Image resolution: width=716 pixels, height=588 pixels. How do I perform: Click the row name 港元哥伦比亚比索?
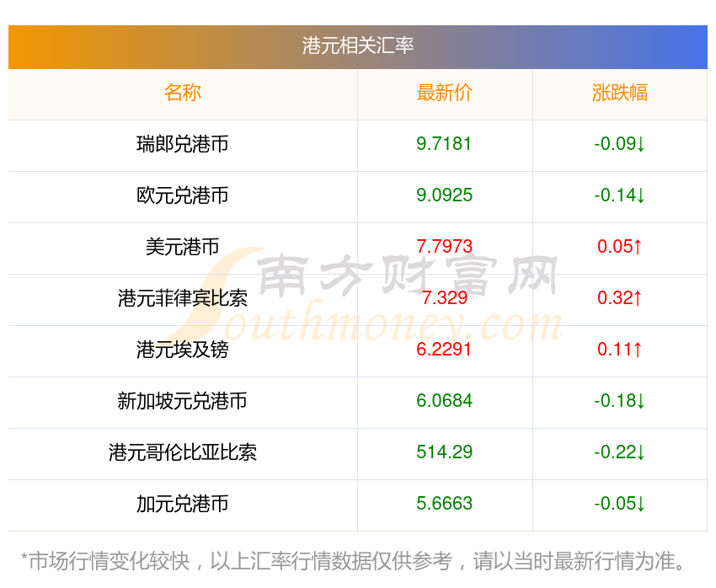pos(183,452)
